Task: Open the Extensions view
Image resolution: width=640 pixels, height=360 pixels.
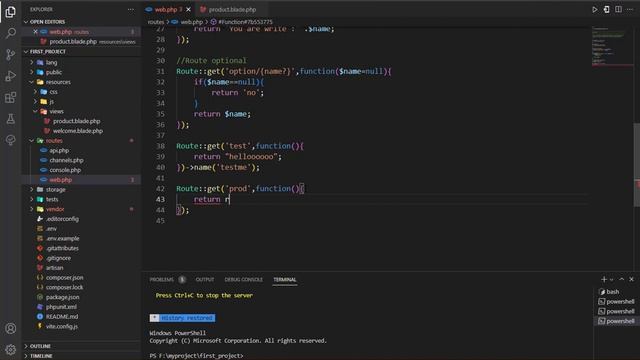Action: click(x=11, y=98)
